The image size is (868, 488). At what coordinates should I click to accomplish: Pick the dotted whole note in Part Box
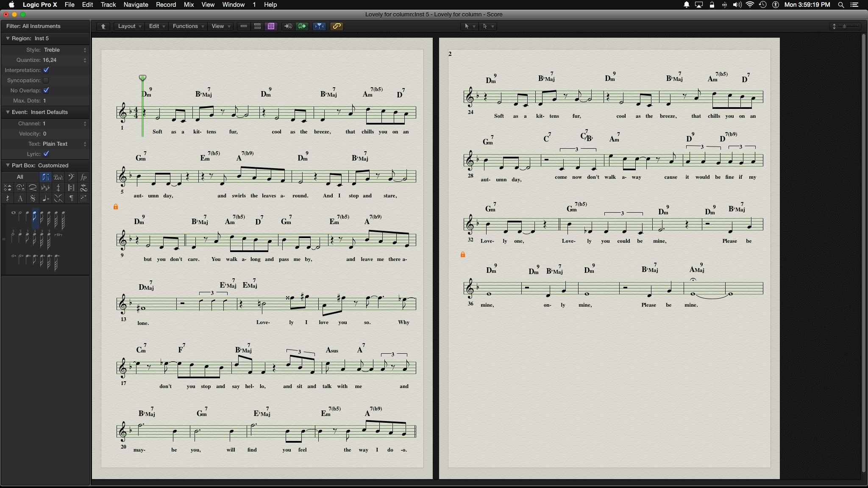[14, 256]
